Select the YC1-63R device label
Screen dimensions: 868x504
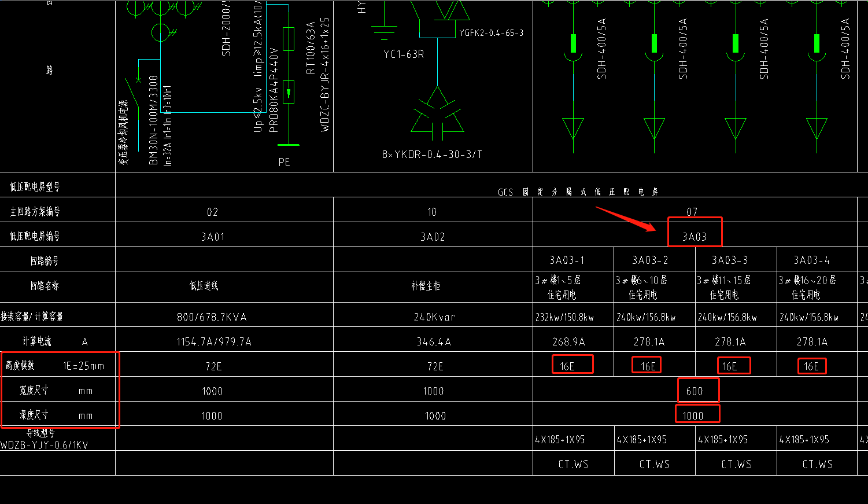[404, 54]
